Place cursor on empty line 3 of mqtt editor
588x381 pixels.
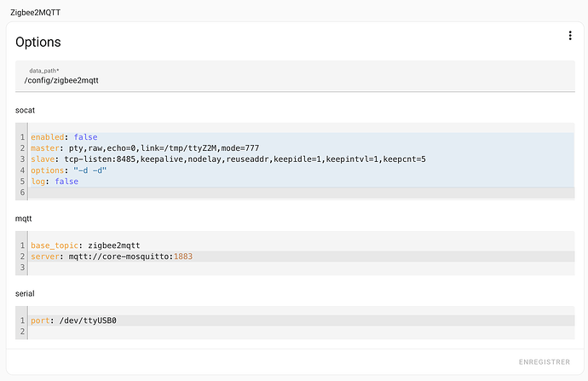coord(302,268)
